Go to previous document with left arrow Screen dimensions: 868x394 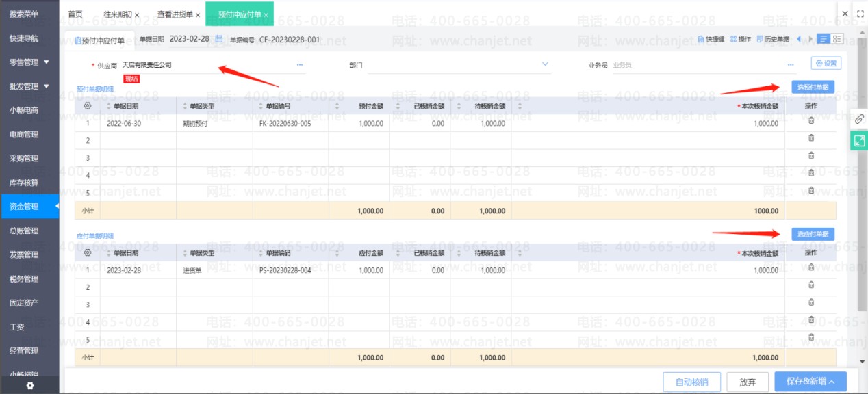point(799,40)
